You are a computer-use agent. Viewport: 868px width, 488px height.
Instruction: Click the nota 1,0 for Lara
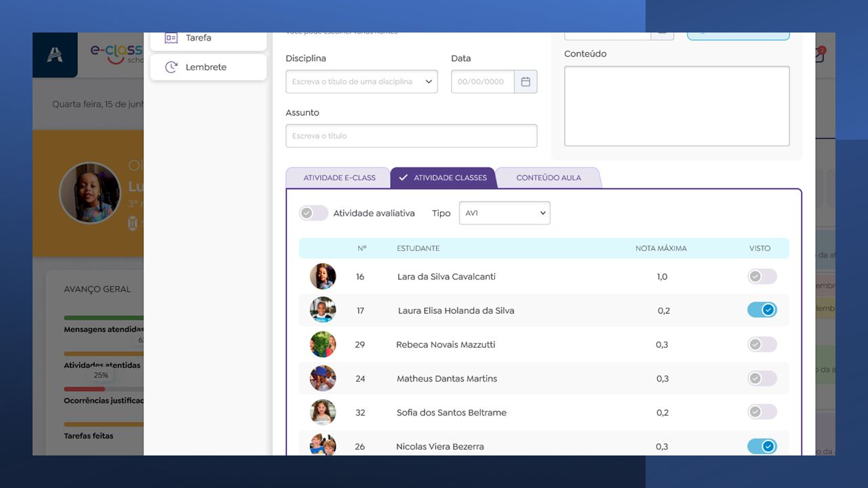662,277
